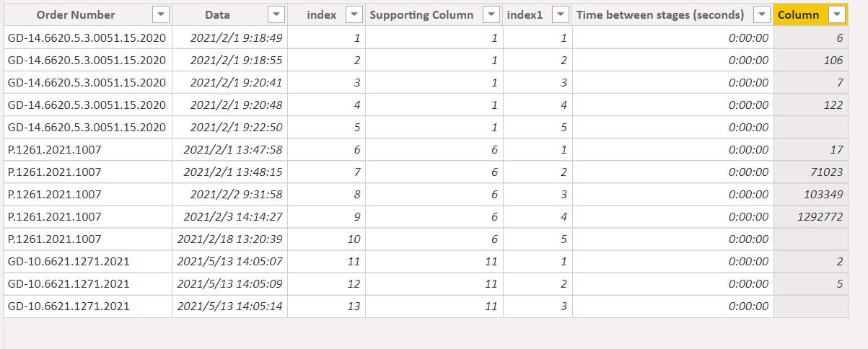Click P.1261.2021.1007 order in index 6 row
This screenshot has width=868, height=349.
point(87,149)
